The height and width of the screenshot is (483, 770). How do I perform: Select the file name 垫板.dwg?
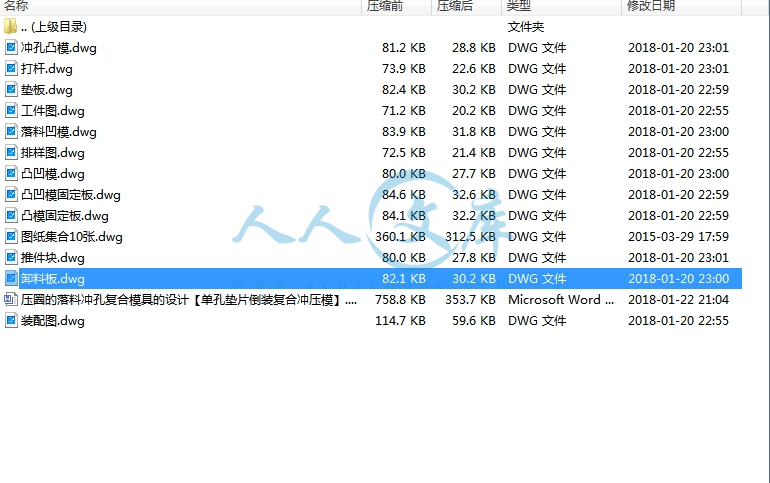coord(47,90)
